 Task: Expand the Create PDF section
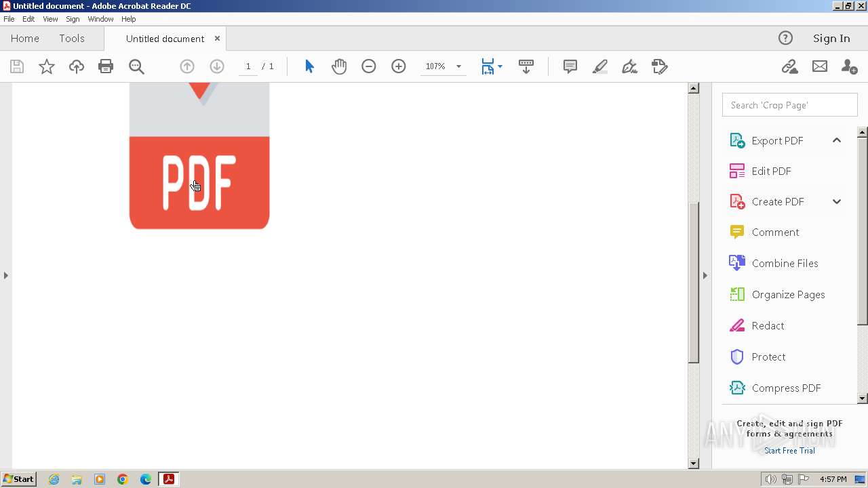coord(837,201)
